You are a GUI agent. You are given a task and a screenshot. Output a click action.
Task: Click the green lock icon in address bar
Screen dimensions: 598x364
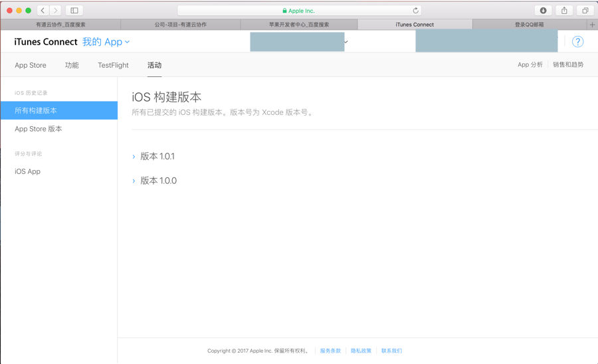click(x=284, y=11)
